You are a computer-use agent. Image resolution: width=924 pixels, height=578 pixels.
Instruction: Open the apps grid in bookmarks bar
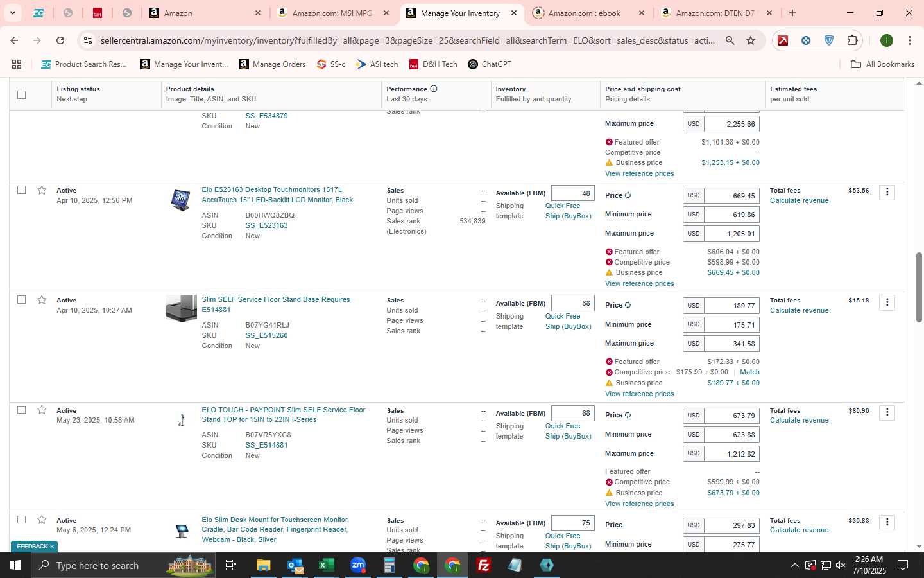pos(17,64)
